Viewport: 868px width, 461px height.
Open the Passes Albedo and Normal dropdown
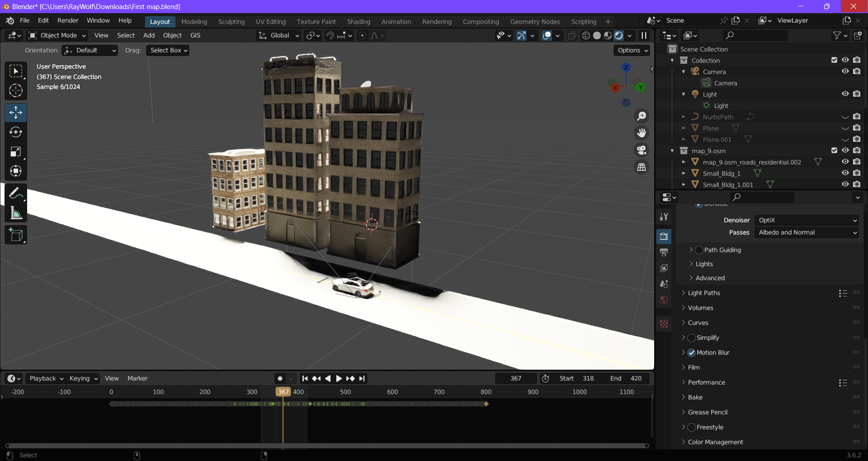(807, 232)
